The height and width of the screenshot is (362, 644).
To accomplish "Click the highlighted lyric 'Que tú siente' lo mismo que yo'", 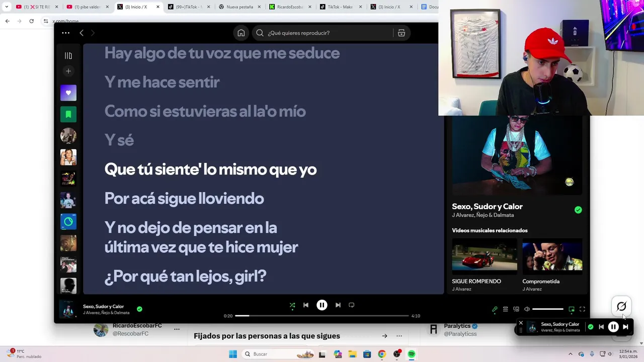I will (x=210, y=169).
